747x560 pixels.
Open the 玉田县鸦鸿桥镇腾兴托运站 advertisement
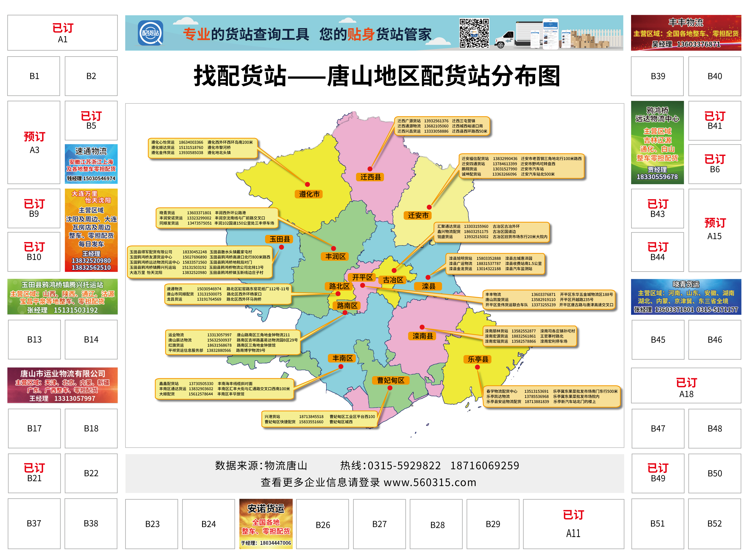pyautogui.click(x=62, y=297)
